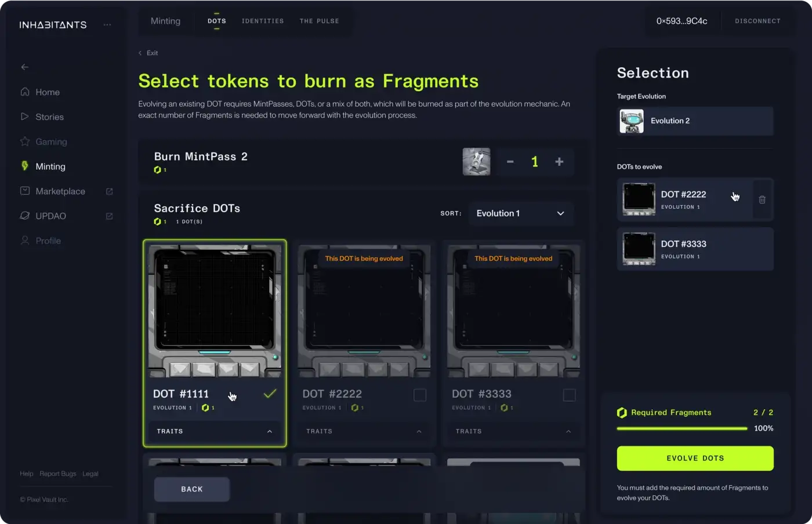Viewport: 812px width, 524px height.
Task: Click the MintPass quantity value 1
Action: coord(535,162)
